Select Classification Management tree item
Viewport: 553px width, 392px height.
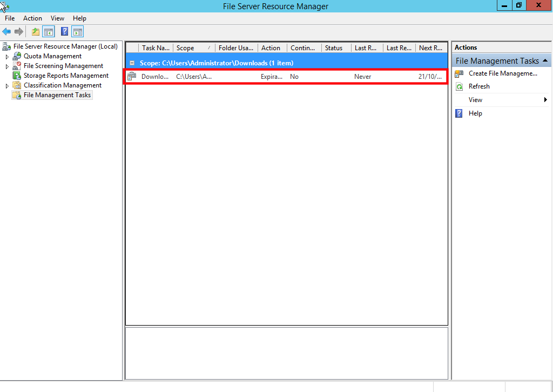tap(63, 85)
